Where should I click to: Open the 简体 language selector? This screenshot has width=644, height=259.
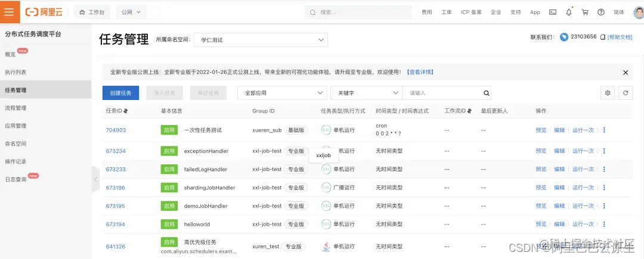pos(618,13)
